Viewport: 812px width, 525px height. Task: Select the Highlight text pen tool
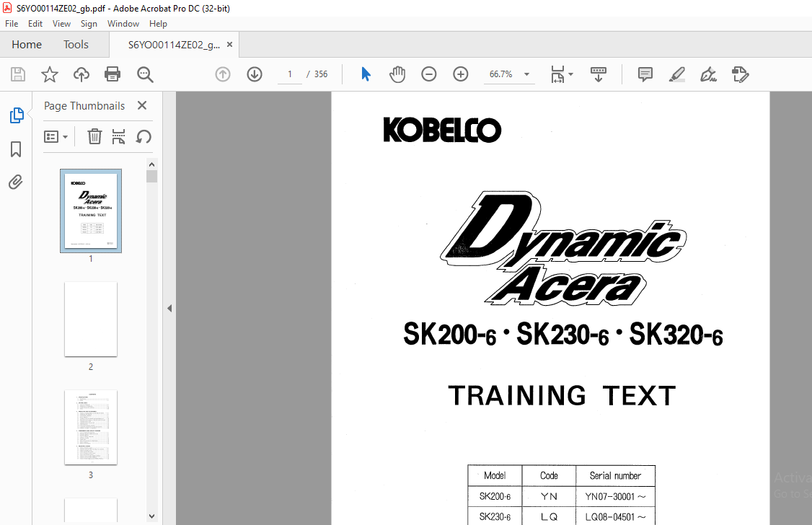tap(677, 74)
